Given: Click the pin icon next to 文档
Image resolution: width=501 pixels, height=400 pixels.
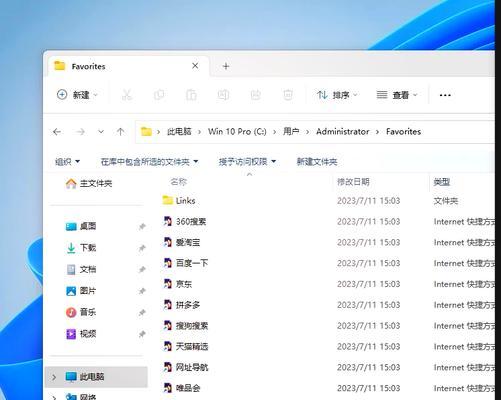Looking at the screenshot, I should (x=142, y=269).
